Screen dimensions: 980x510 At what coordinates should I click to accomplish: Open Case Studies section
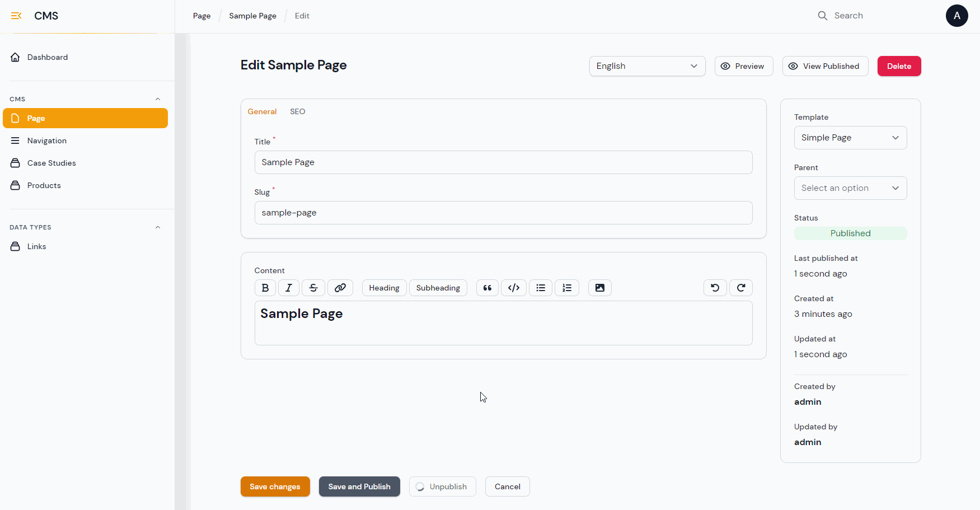(x=85, y=163)
